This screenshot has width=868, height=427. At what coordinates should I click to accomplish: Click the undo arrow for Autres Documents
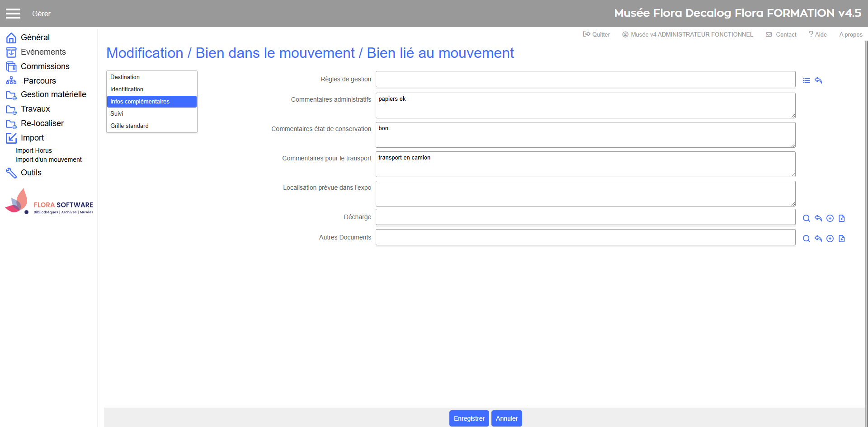click(x=818, y=239)
